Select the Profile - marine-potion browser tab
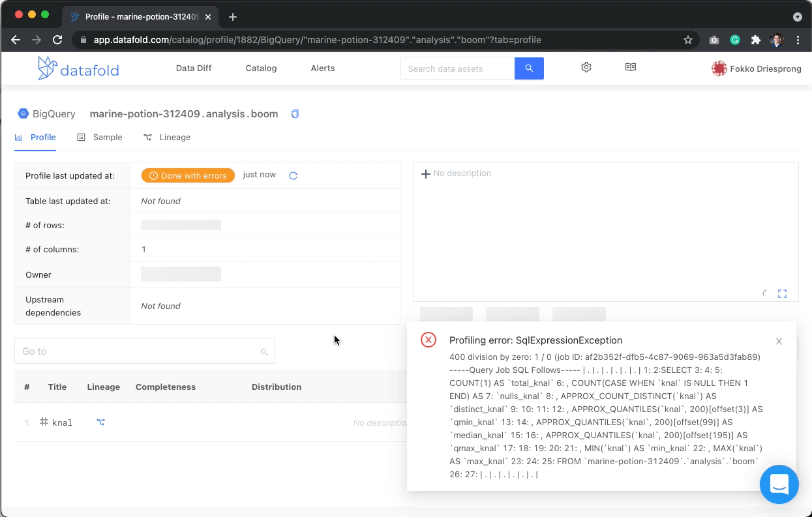Viewport: 812px width, 517px height. (x=140, y=16)
